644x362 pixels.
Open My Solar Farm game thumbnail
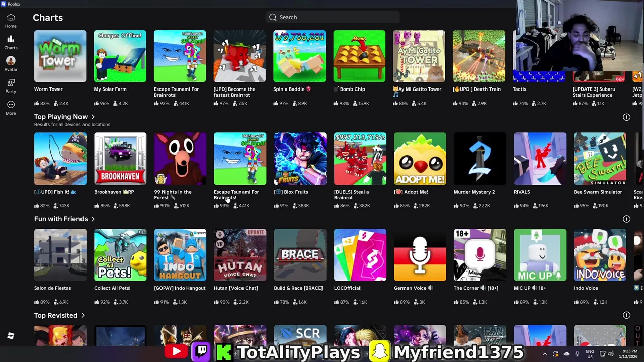click(x=120, y=56)
